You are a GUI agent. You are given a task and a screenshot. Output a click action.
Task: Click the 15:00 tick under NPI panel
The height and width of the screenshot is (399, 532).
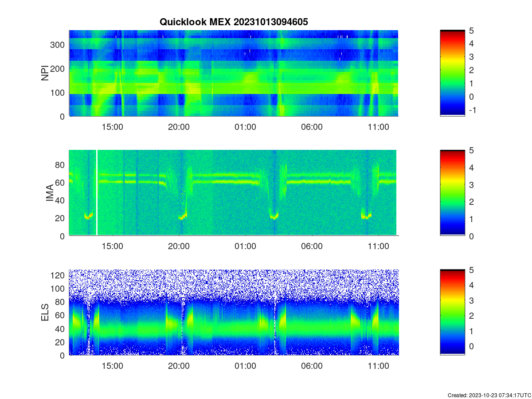click(113, 126)
